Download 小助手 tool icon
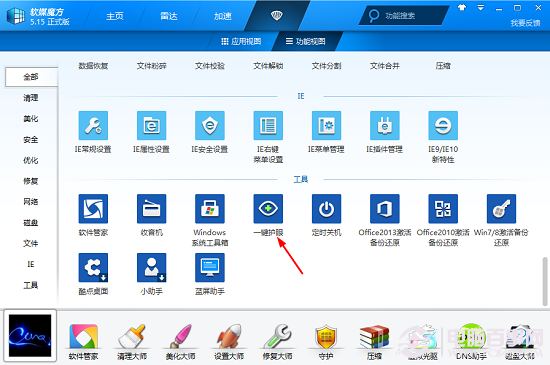 coord(152,268)
